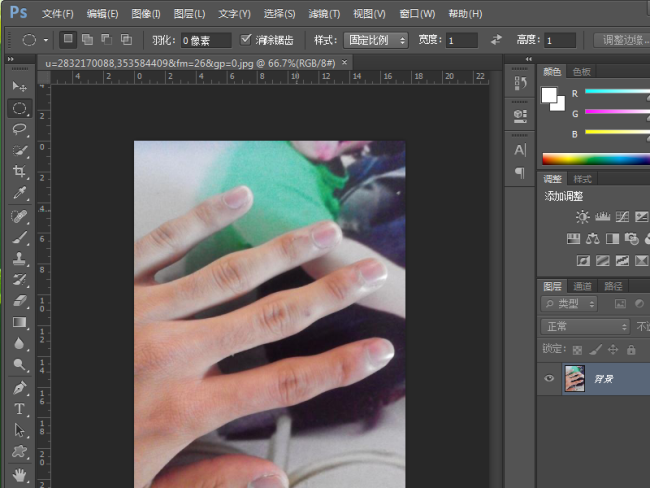This screenshot has width=650, height=488.
Task: Hide the 背景 layer with eye icon
Action: tap(549, 379)
